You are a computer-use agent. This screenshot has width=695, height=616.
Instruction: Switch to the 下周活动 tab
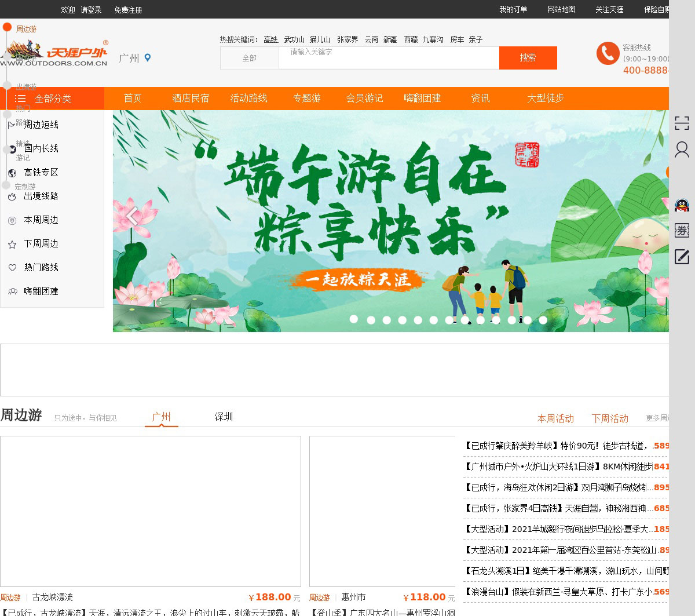tap(610, 418)
